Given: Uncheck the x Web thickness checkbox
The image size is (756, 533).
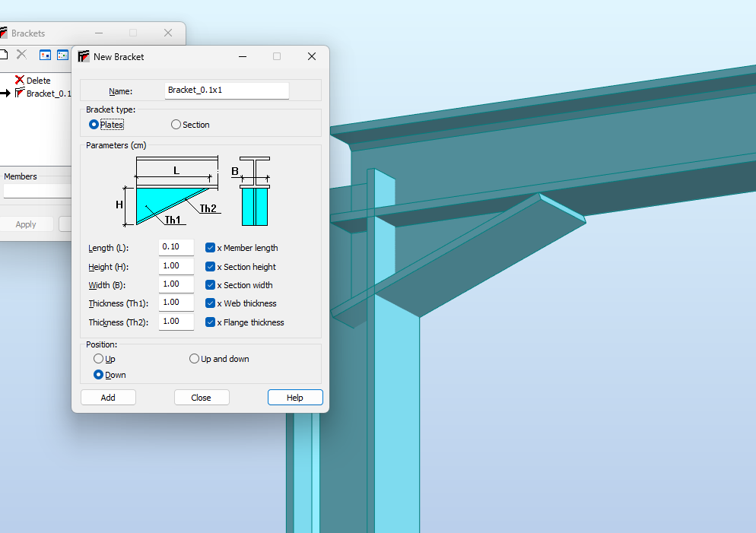Looking at the screenshot, I should tap(210, 303).
